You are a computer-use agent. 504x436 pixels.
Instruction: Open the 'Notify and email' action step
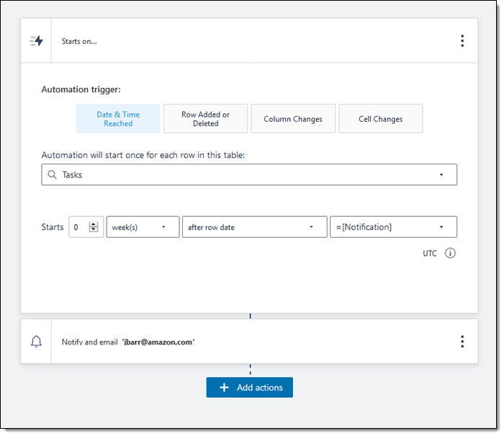(128, 342)
